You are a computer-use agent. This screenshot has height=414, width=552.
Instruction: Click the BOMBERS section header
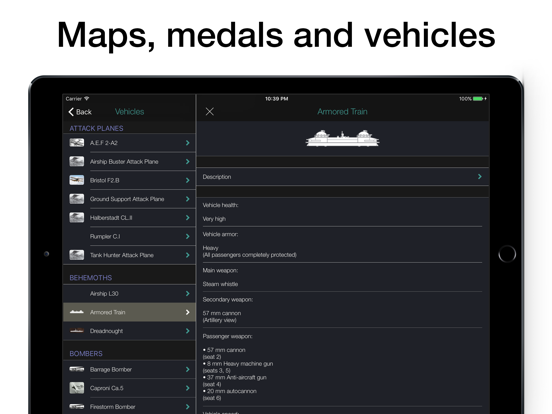point(86,353)
